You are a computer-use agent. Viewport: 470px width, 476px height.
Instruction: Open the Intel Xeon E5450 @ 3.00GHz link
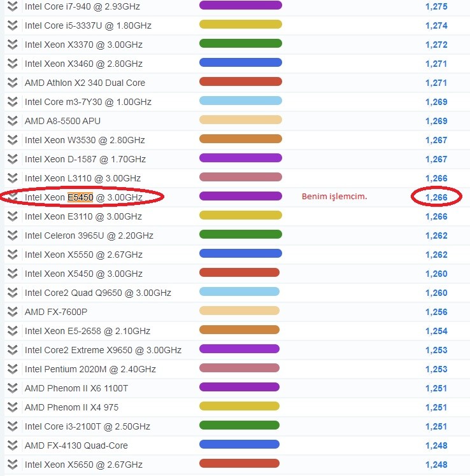tap(83, 197)
